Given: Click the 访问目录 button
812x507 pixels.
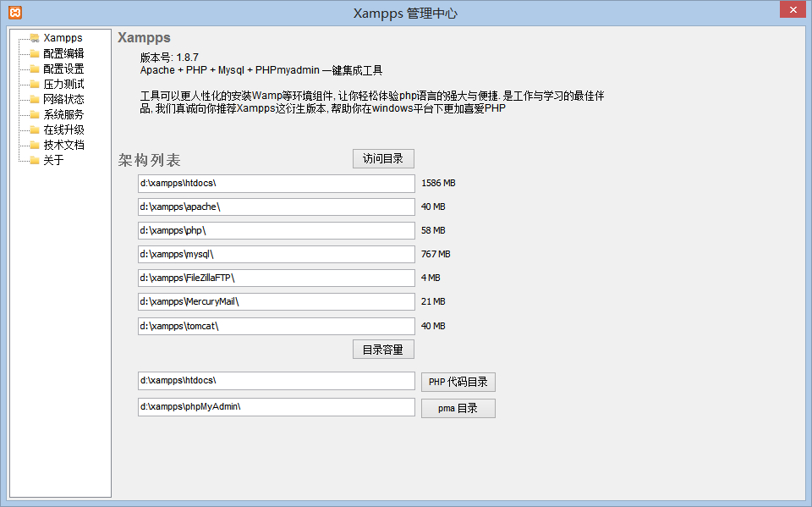Looking at the screenshot, I should click(383, 158).
